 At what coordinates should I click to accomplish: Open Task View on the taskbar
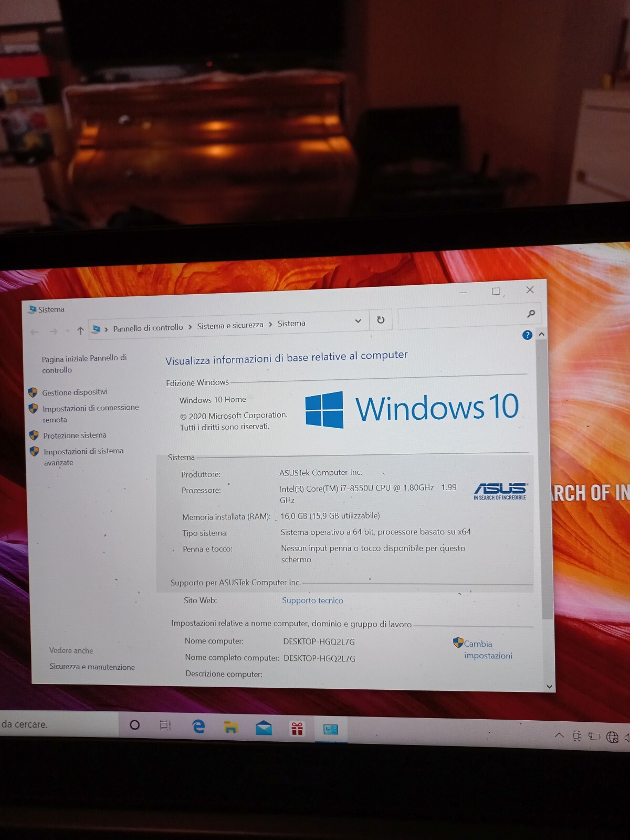165,725
